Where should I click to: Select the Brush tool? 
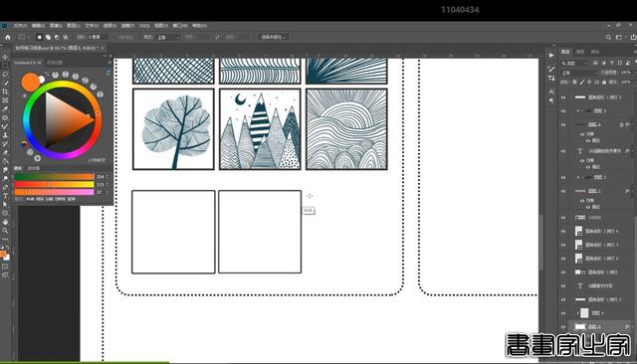pyautogui.click(x=5, y=126)
